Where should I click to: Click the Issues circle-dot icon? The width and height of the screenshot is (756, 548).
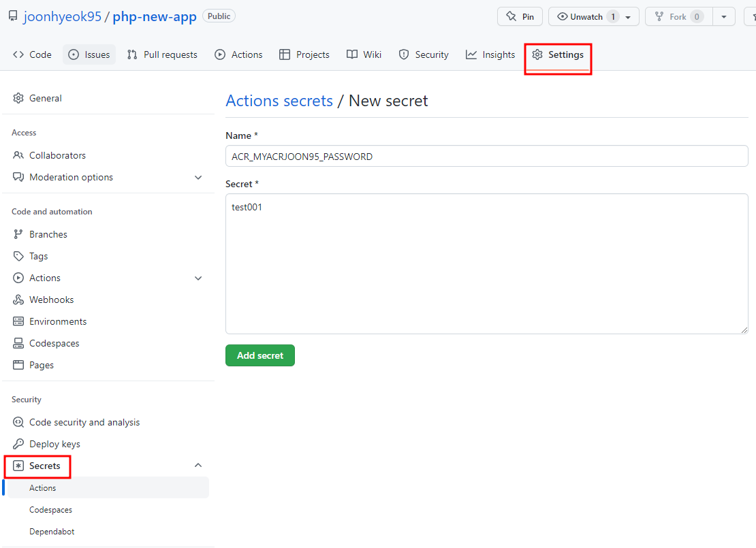pyautogui.click(x=74, y=54)
